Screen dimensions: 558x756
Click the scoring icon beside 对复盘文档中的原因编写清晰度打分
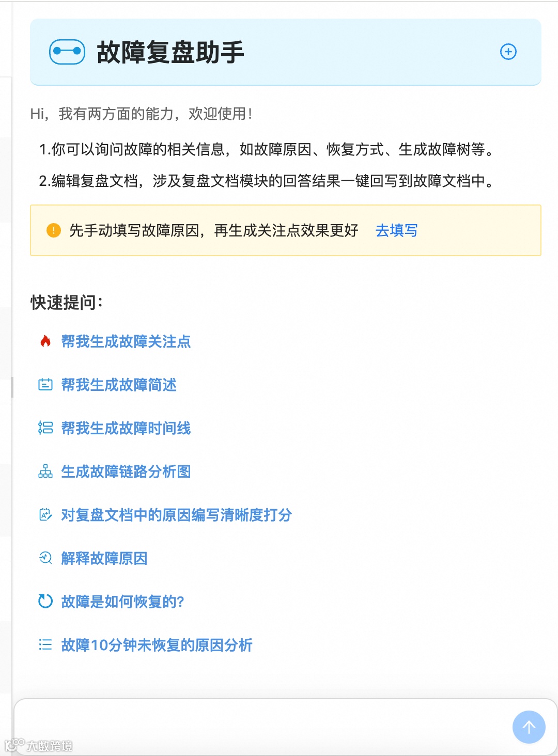coord(45,514)
